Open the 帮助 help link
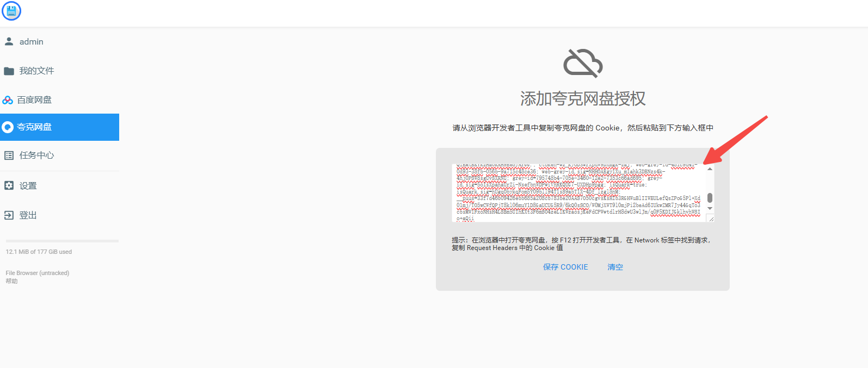Viewport: 868px width, 368px height. [x=11, y=281]
